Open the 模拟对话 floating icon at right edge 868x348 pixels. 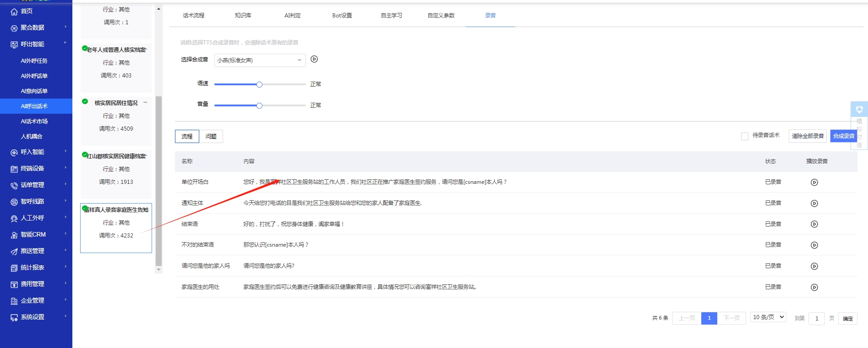click(859, 109)
